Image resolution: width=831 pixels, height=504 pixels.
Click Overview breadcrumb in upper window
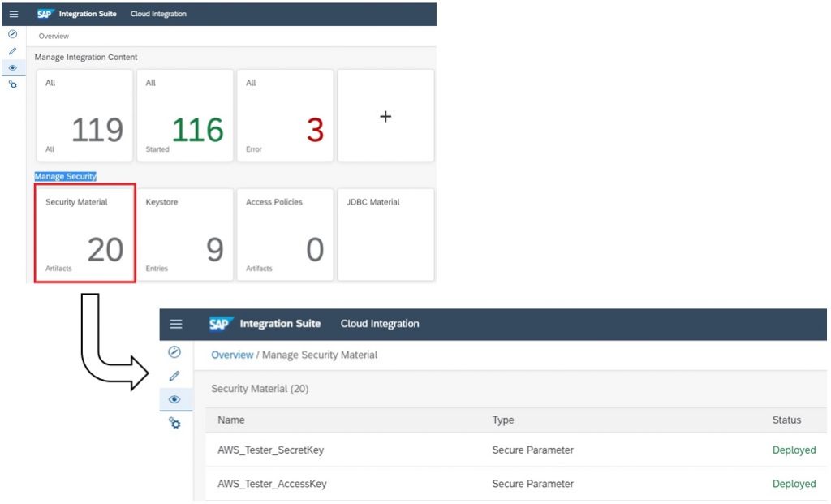(54, 36)
